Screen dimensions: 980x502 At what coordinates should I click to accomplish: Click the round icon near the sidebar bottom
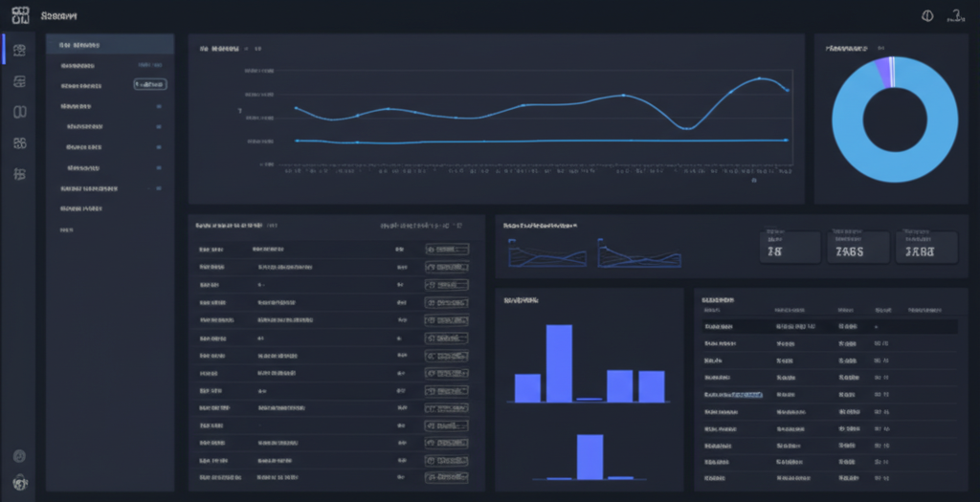20,456
